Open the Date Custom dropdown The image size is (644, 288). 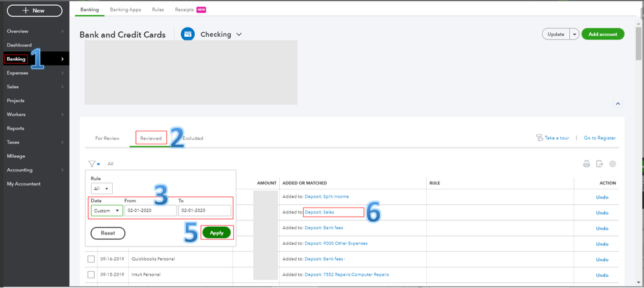pyautogui.click(x=107, y=211)
